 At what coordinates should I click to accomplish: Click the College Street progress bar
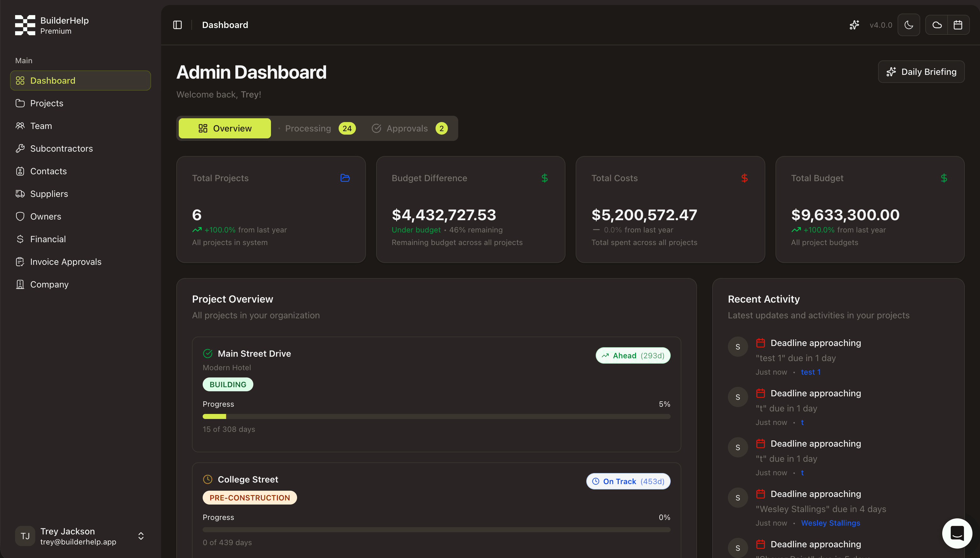coord(436,530)
